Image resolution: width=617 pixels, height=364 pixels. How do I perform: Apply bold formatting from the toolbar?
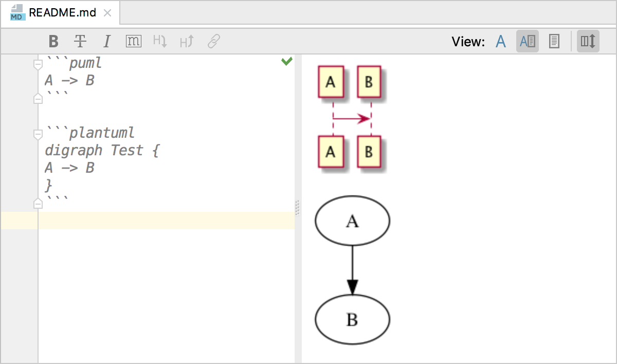(53, 42)
